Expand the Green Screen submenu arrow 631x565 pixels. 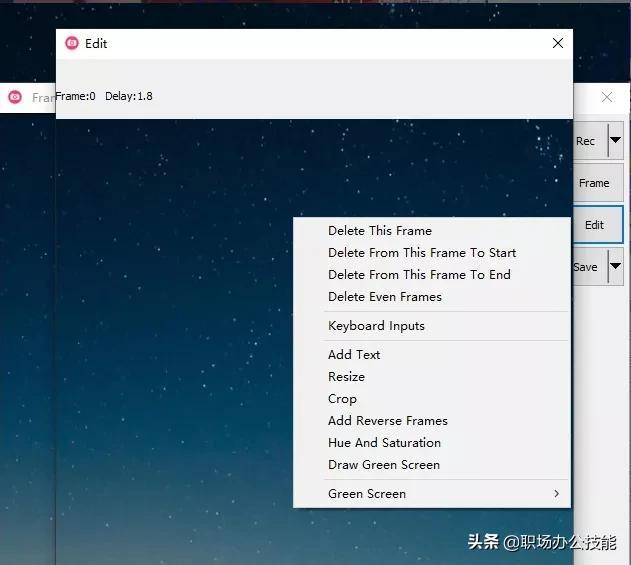(x=557, y=493)
